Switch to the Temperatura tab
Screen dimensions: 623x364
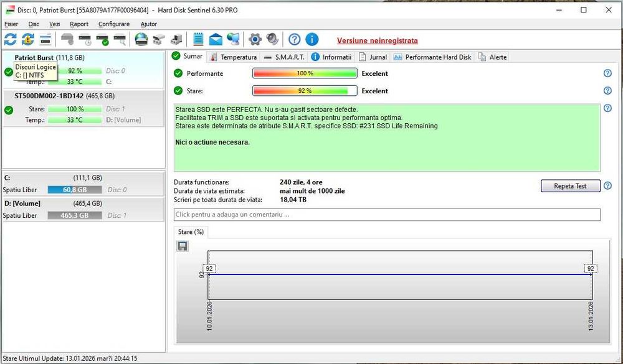tap(234, 57)
